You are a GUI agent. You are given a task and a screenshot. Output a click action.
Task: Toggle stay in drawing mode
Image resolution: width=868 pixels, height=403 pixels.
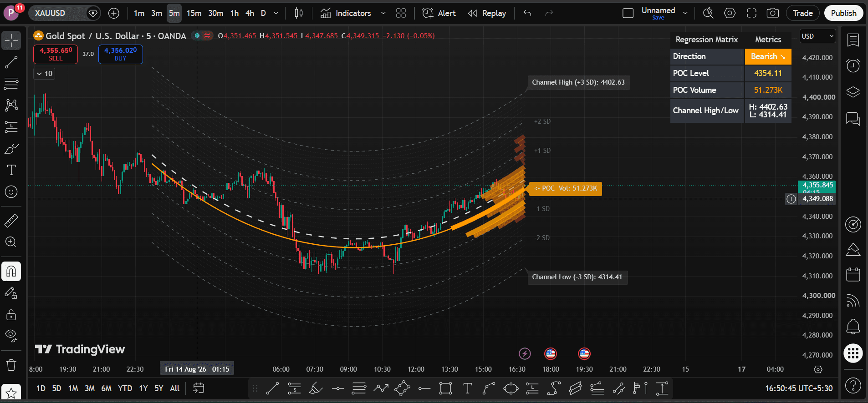point(11,293)
